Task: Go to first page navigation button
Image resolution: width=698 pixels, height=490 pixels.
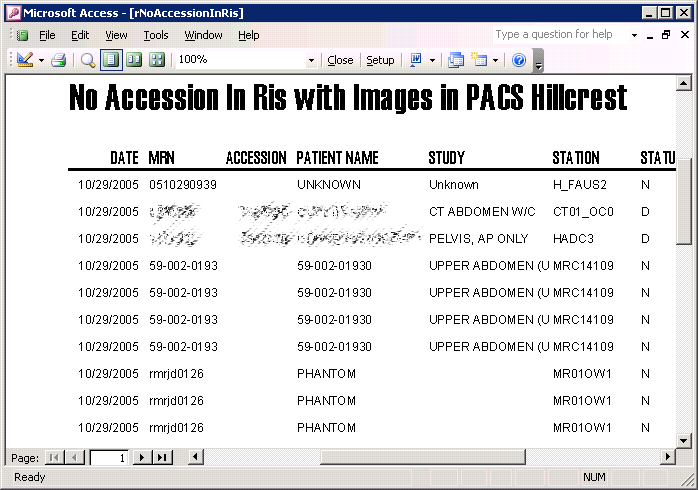Action: click(54, 457)
